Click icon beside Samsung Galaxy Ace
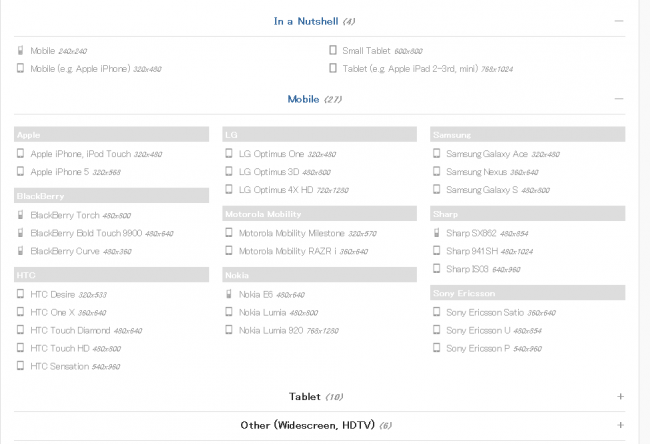The image size is (650, 444). pos(437,153)
